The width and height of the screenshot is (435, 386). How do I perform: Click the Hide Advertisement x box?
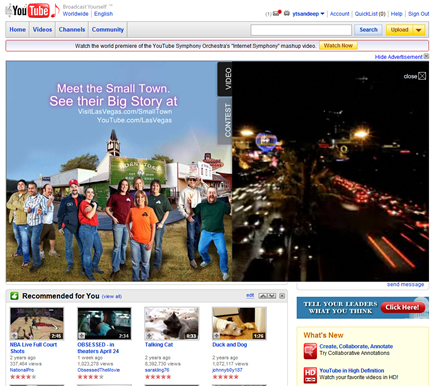pyautogui.click(x=426, y=56)
